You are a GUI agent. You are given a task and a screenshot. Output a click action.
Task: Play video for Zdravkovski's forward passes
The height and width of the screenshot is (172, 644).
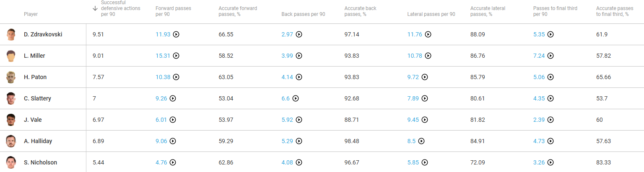coord(176,35)
